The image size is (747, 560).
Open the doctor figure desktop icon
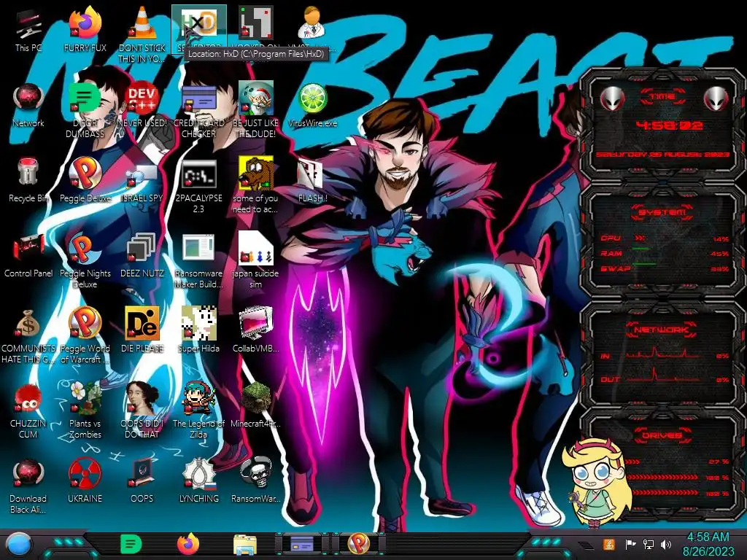point(311,23)
